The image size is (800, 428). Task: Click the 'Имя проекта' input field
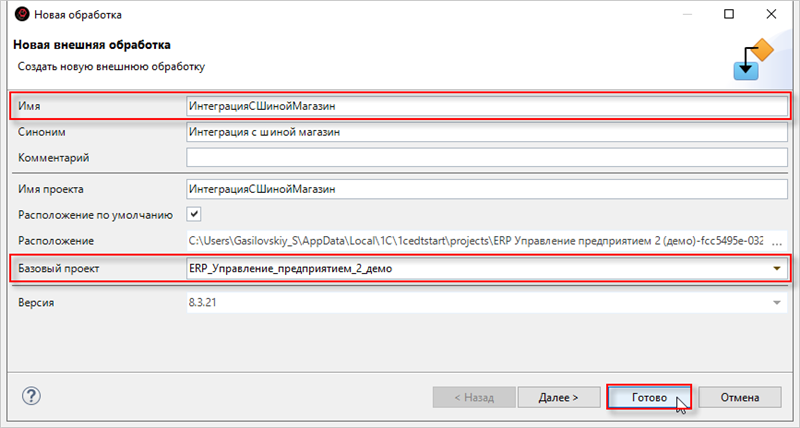point(486,188)
